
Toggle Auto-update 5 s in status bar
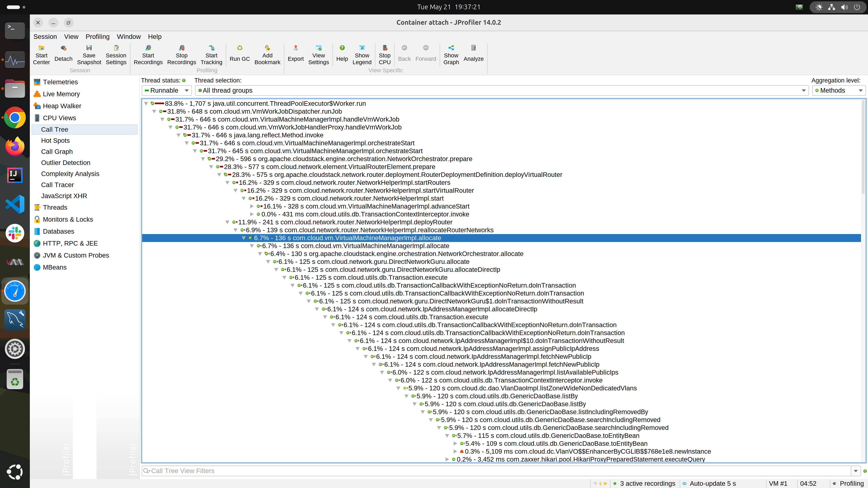point(712,483)
